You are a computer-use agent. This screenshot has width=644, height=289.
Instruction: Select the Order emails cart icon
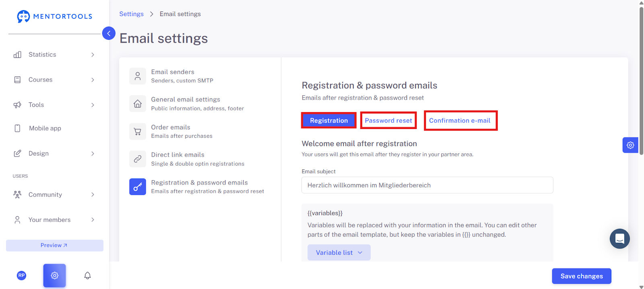(x=138, y=131)
